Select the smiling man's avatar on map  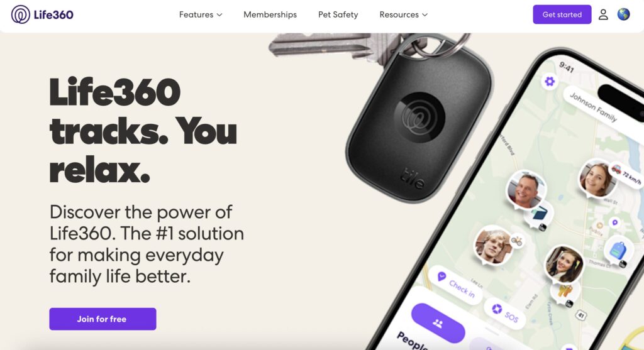[526, 190]
